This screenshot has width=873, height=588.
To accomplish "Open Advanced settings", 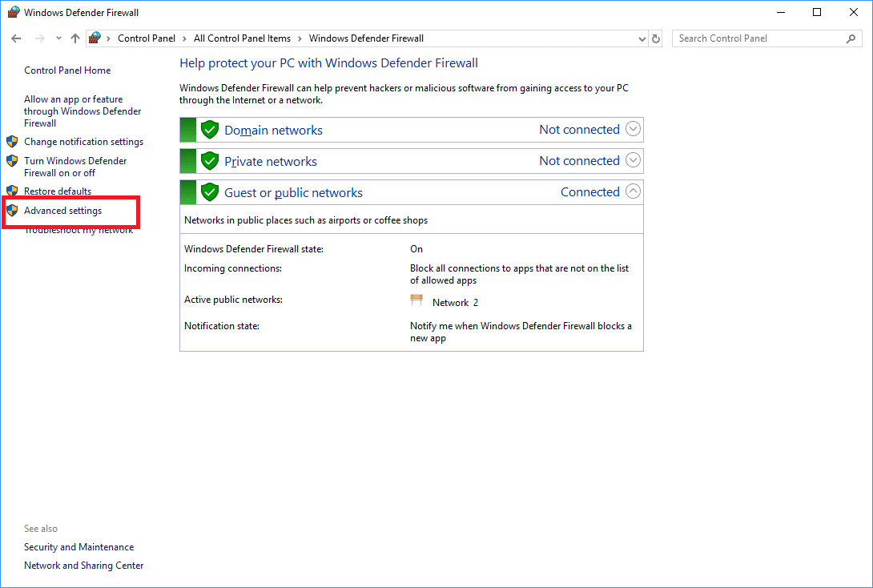I will (63, 211).
